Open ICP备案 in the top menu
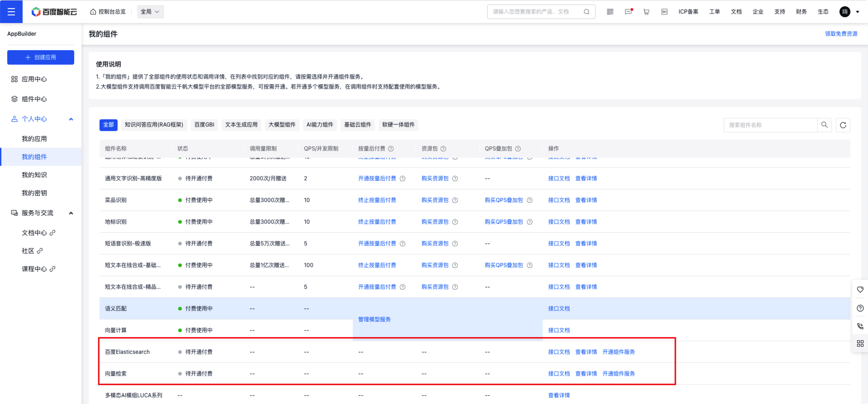This screenshot has height=404, width=868. point(688,12)
